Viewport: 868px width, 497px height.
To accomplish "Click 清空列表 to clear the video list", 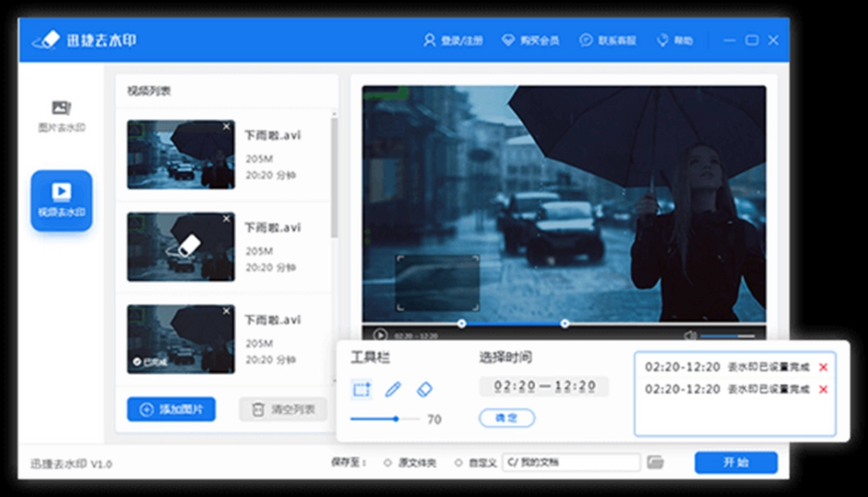I will tap(282, 409).
